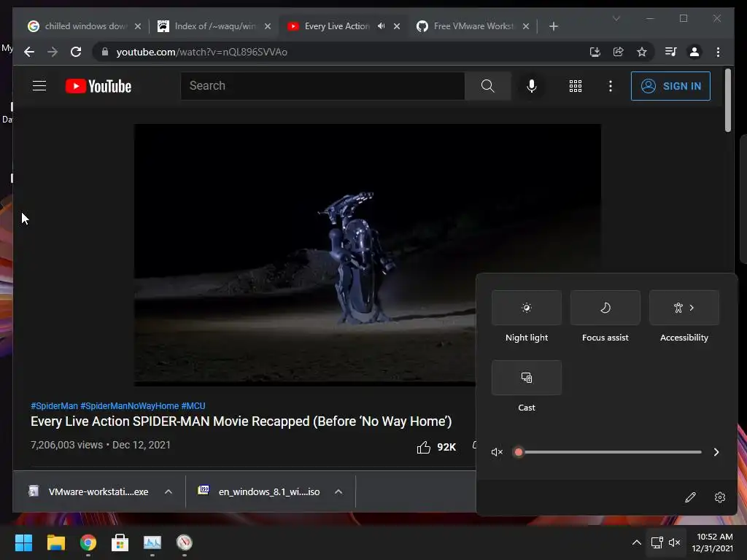Open Chrome's three-dot menu
Screen dimensions: 747x560
pyautogui.click(x=718, y=52)
